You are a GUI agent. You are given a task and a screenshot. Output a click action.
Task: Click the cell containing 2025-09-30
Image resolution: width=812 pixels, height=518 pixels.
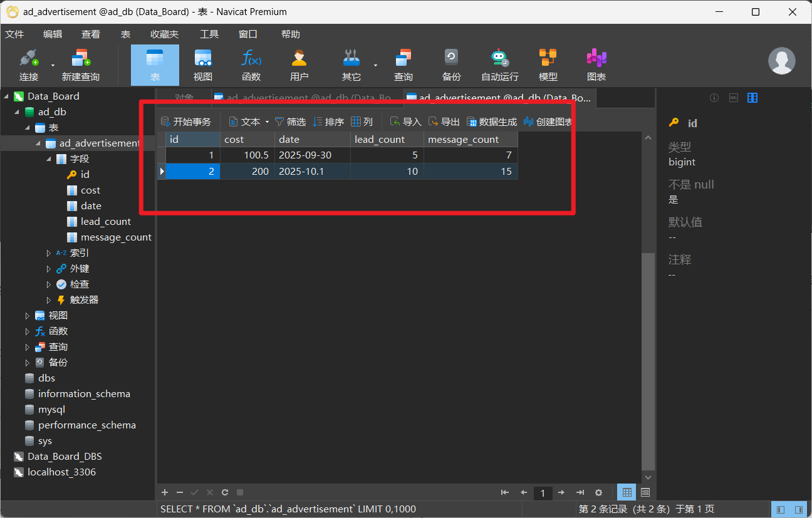coord(313,155)
